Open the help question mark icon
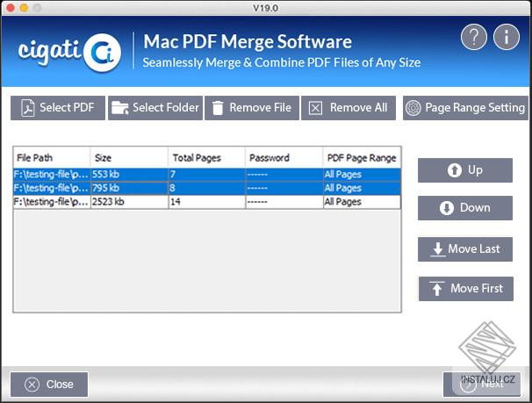This screenshot has height=403, width=532. (474, 37)
